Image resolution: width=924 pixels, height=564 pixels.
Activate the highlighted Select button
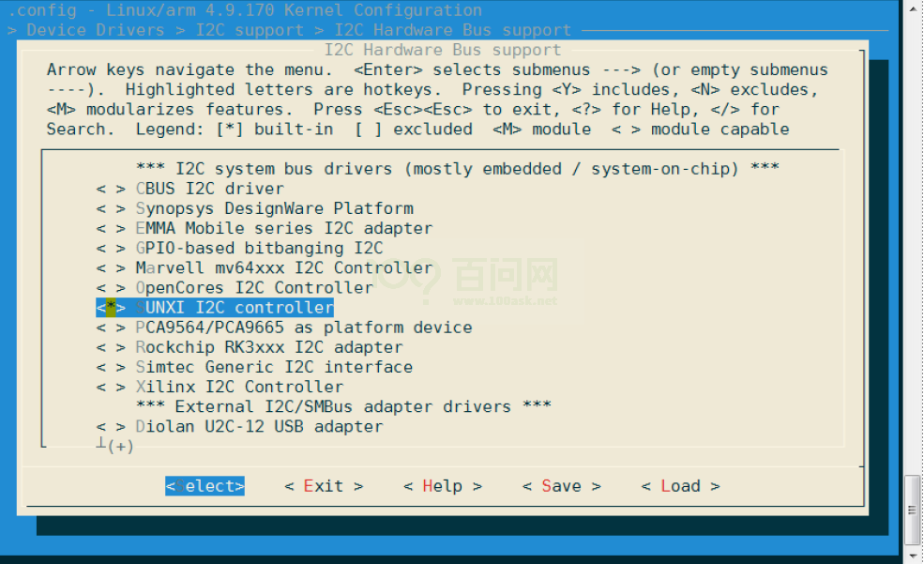click(x=204, y=485)
